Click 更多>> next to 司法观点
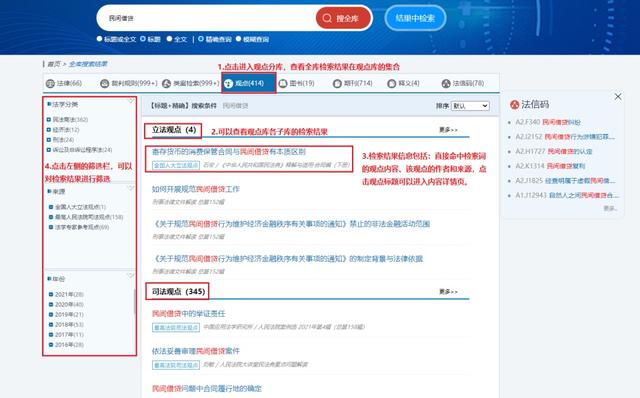 [x=448, y=292]
